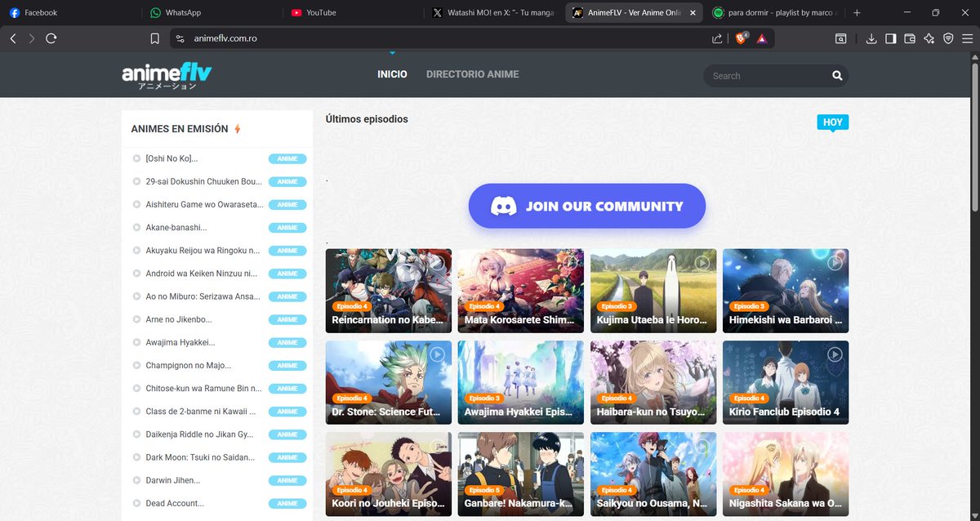The height and width of the screenshot is (521, 980).
Task: Open the INICIO menu item
Action: coord(392,74)
